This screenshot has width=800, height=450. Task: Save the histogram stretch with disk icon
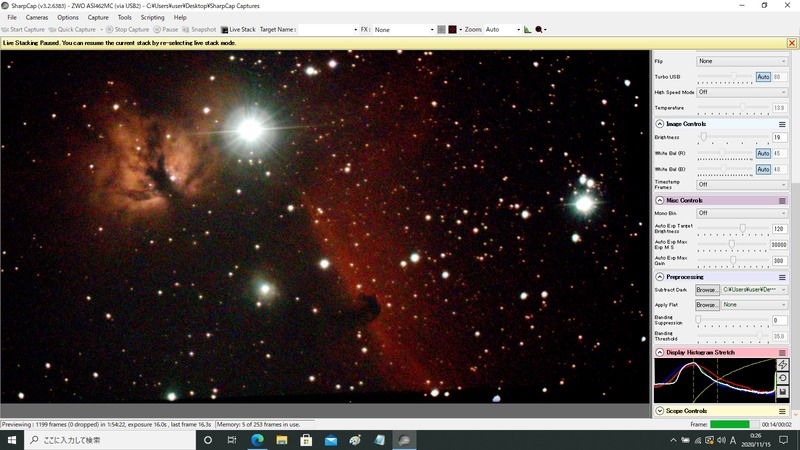pyautogui.click(x=782, y=392)
